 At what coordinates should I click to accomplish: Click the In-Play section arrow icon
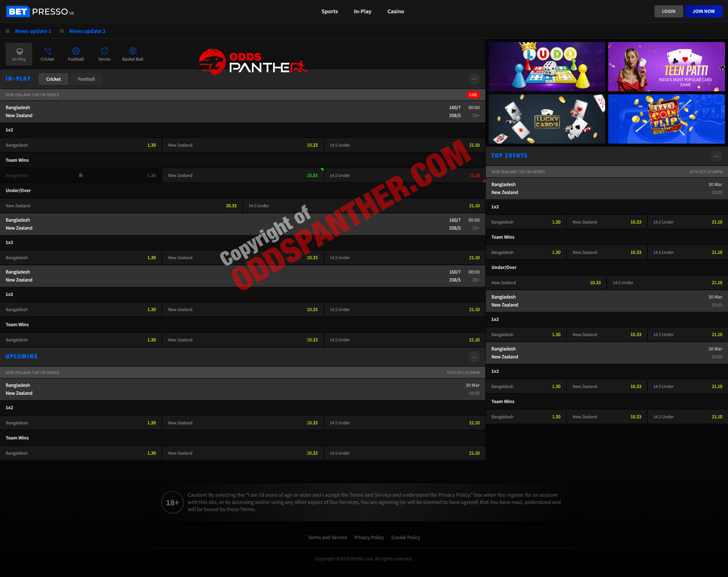point(474,79)
